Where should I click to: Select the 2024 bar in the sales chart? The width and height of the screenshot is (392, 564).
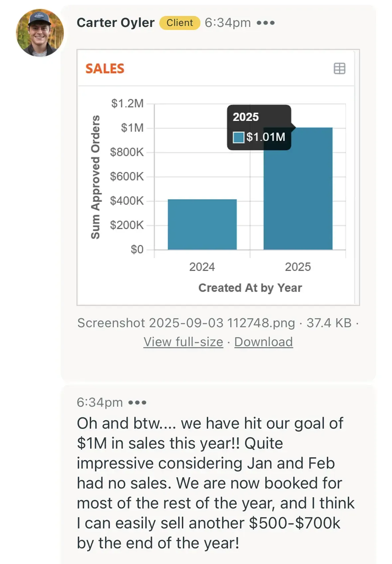[202, 224]
